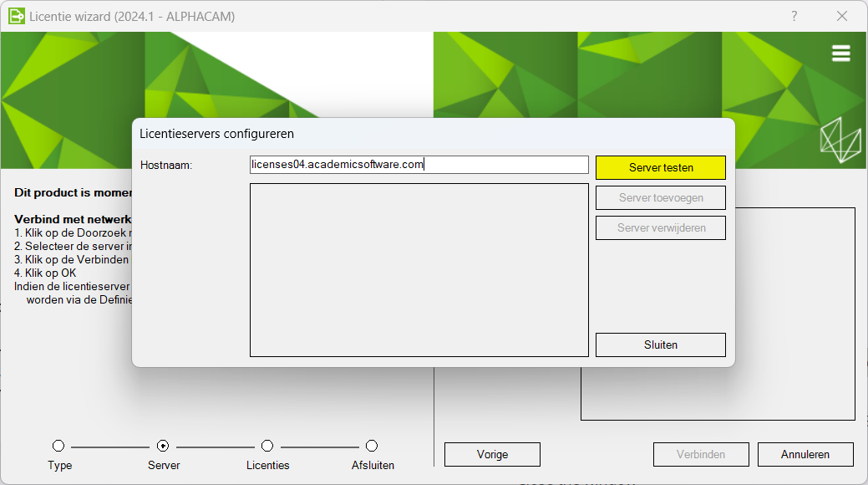Go back using the Vorige button
Screen dimensions: 868x485
tap(491, 454)
